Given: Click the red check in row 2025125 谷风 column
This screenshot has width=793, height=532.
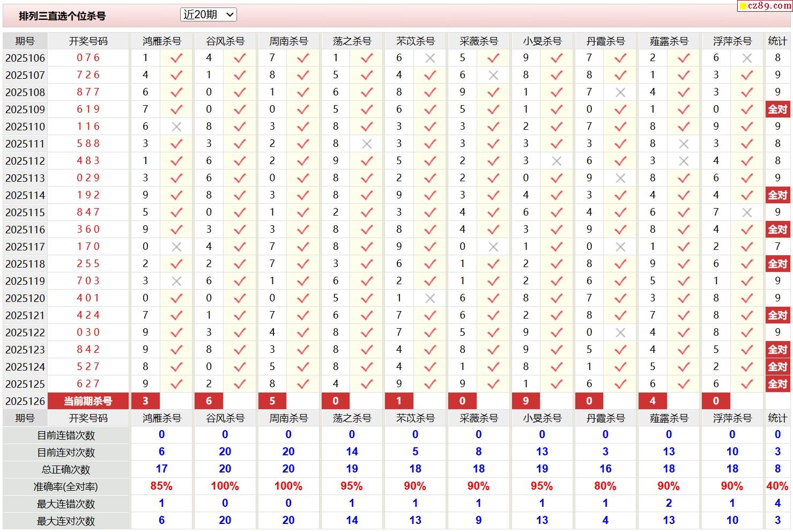Looking at the screenshot, I should pyautogui.click(x=240, y=384).
